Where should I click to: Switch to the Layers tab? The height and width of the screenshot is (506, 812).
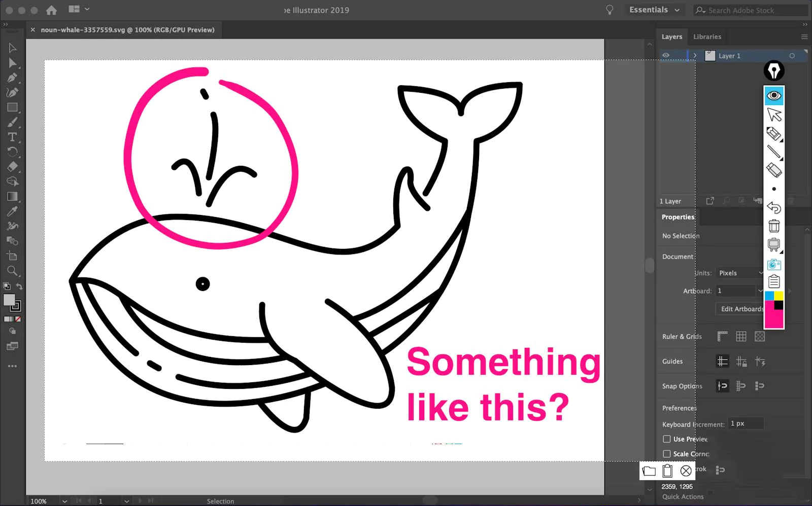[671, 37]
